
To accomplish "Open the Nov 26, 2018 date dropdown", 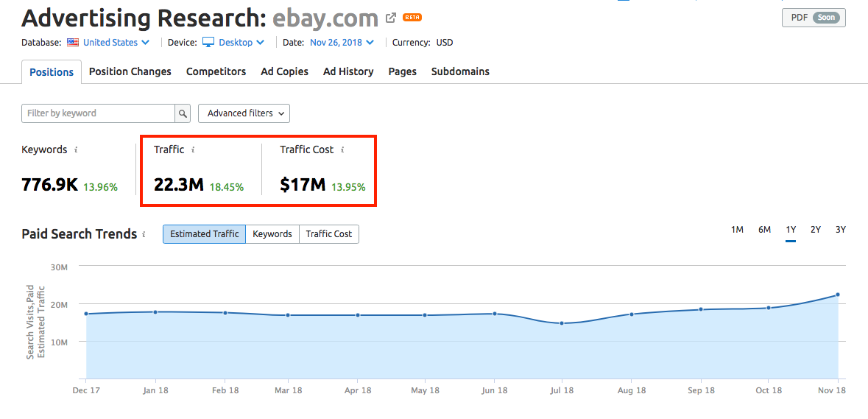I will 342,42.
